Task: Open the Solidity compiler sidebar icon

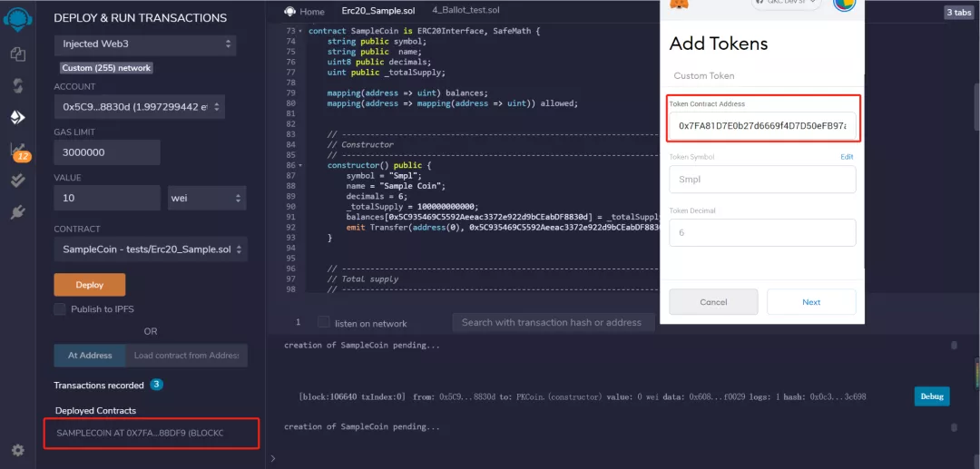Action: [x=17, y=85]
